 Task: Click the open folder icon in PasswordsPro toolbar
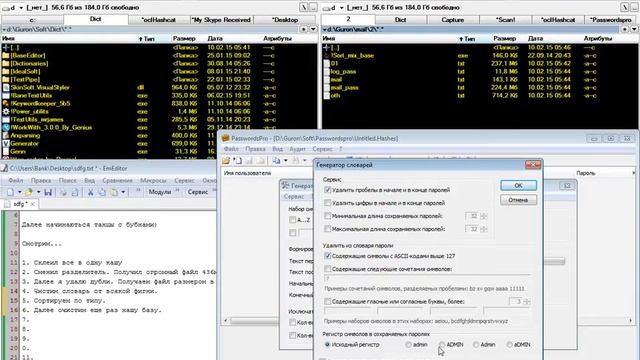point(226,160)
